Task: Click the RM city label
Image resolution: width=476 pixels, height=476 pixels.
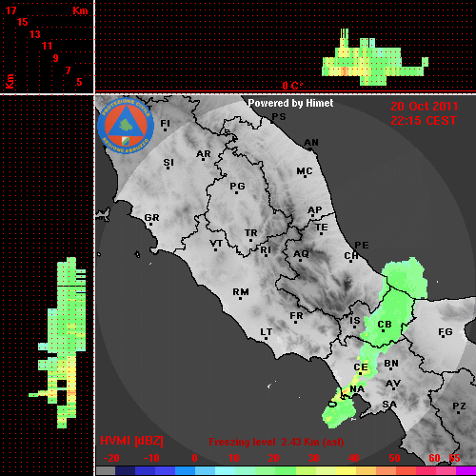Action: 241,292
